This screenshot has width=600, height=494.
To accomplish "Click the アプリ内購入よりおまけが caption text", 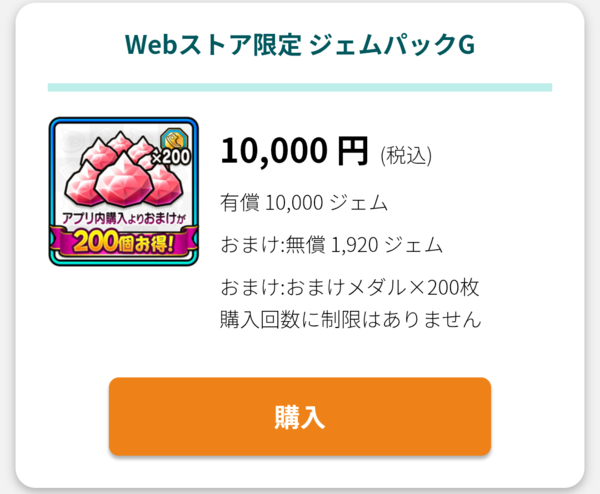I will point(123,218).
